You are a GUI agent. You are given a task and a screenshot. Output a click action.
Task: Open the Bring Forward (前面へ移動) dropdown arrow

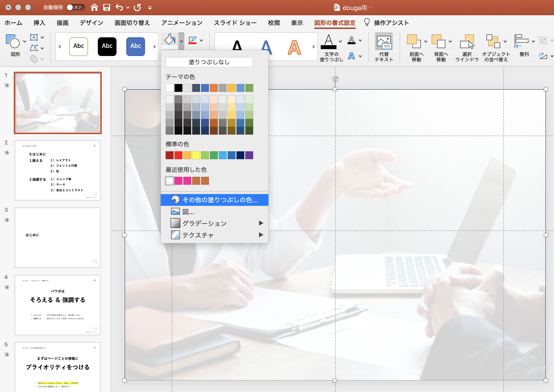pyautogui.click(x=426, y=41)
